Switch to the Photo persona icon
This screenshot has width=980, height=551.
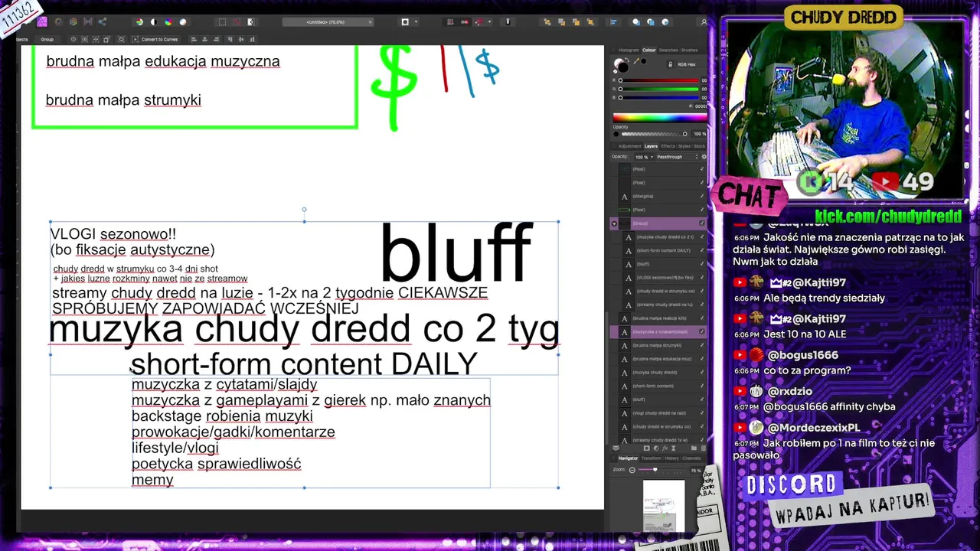click(x=42, y=22)
